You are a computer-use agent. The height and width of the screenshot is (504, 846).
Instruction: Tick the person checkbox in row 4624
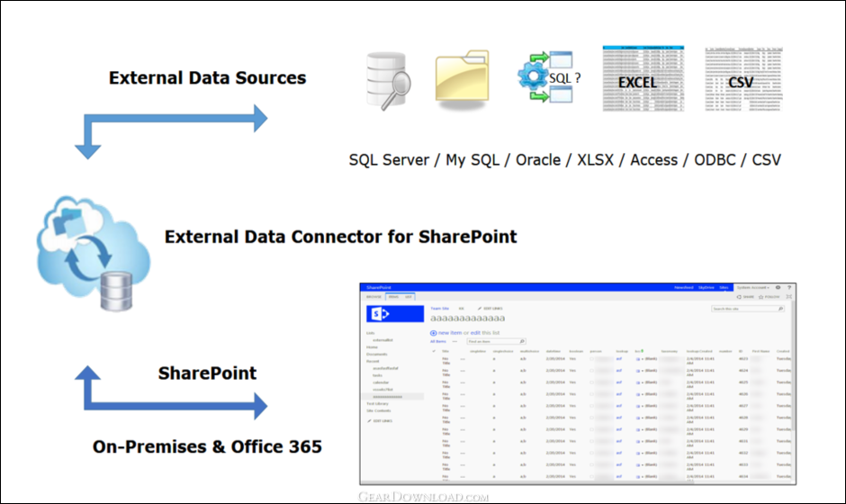[592, 371]
